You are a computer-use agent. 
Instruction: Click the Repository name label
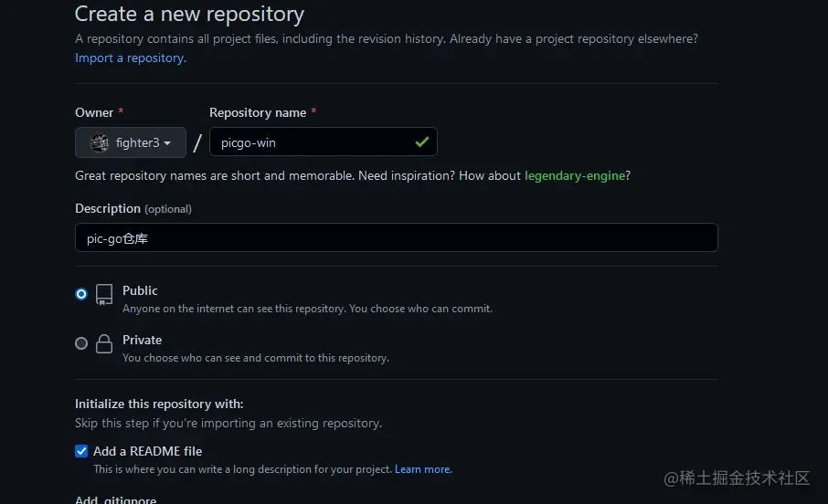[258, 112]
